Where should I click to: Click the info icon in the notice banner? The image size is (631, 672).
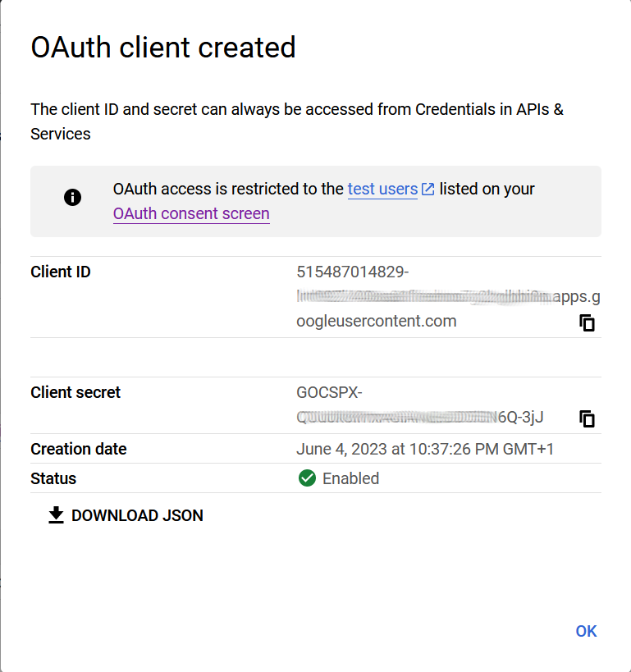point(72,197)
